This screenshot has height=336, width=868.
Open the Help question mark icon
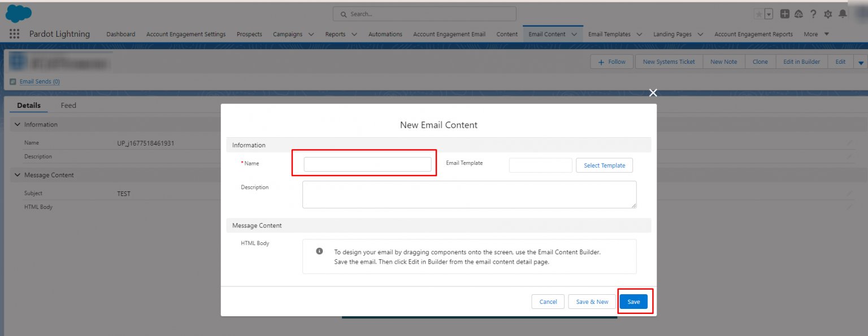click(x=813, y=14)
